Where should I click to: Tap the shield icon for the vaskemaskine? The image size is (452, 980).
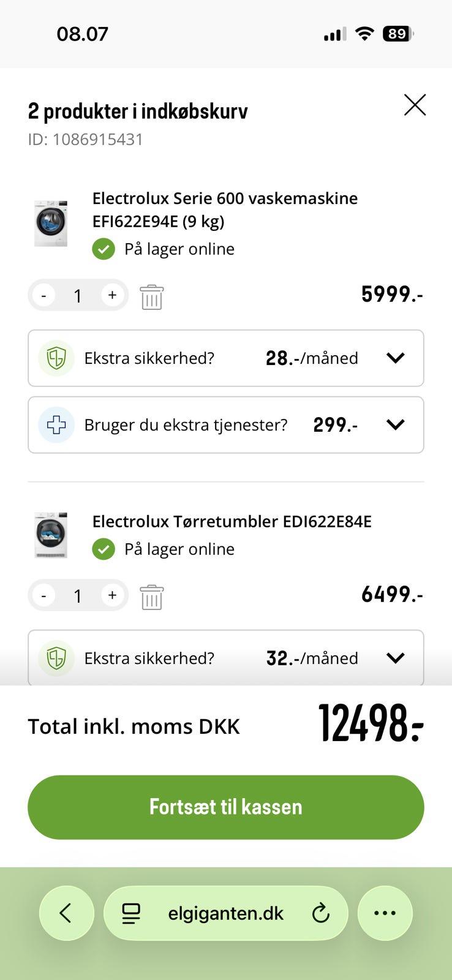56,358
